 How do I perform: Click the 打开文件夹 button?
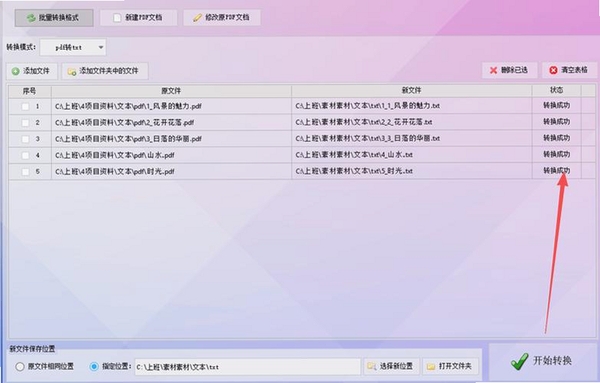[450, 367]
